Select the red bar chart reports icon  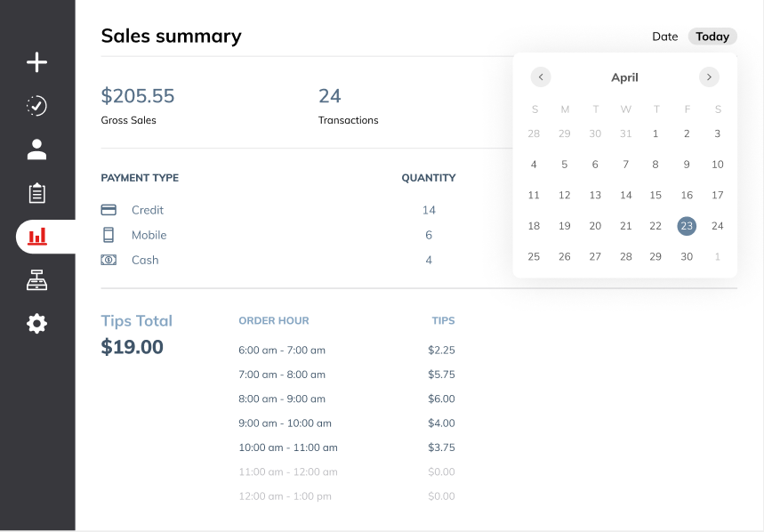(37, 237)
